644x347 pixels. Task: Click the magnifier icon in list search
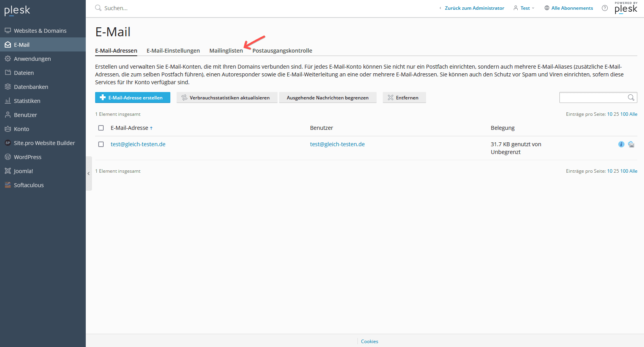pos(631,97)
